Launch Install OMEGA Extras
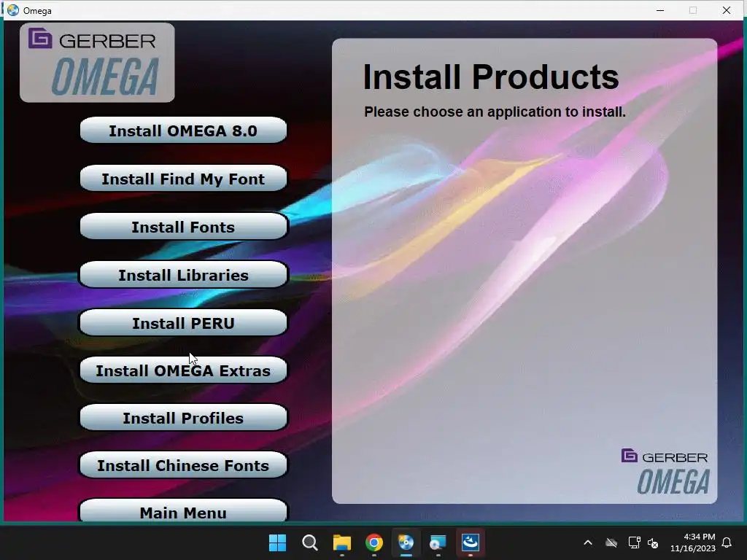Screen dimensions: 747x560 [x=183, y=370]
